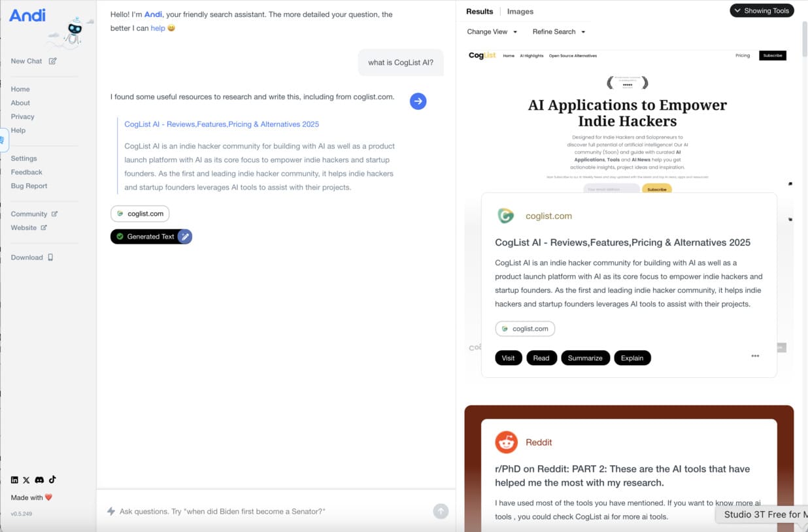Click the coglist.com favicon in result card
The width and height of the screenshot is (808, 532).
click(x=505, y=216)
